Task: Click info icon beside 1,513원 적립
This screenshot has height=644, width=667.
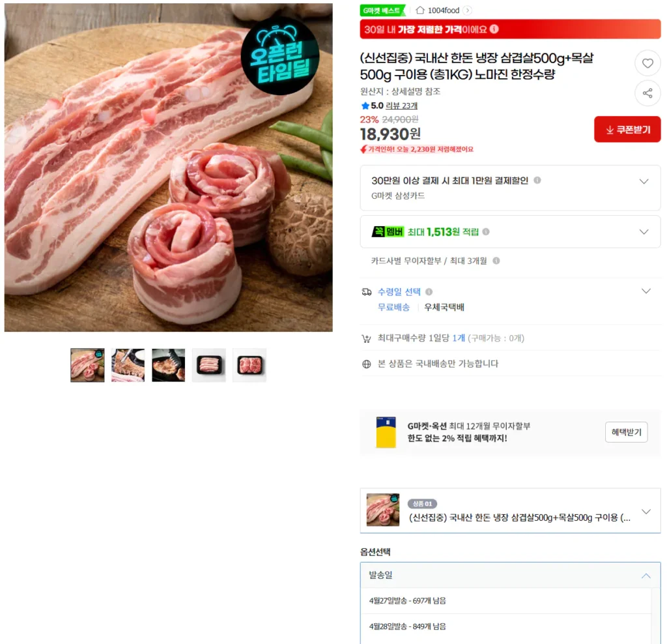Action: [x=486, y=231]
